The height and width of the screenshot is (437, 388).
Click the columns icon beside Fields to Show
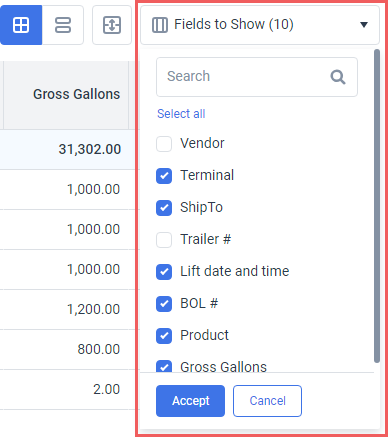click(160, 25)
